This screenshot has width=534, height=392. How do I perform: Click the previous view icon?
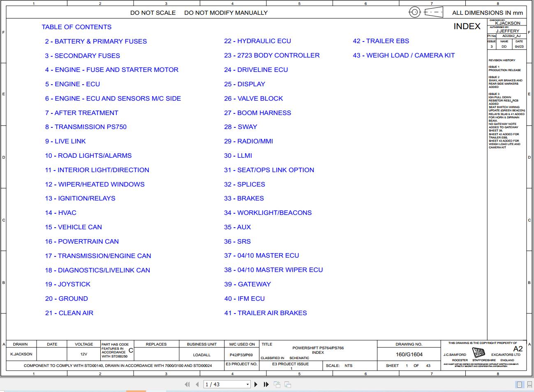coord(277,384)
